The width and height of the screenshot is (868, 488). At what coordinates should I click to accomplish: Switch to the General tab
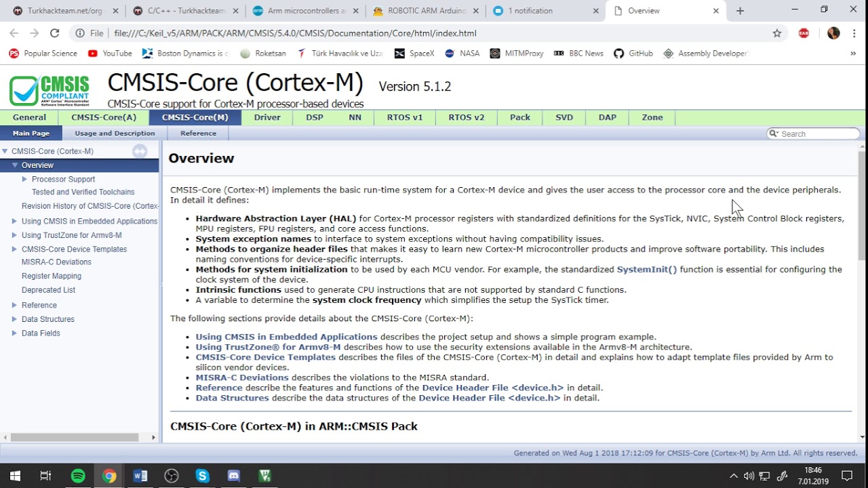coord(29,117)
